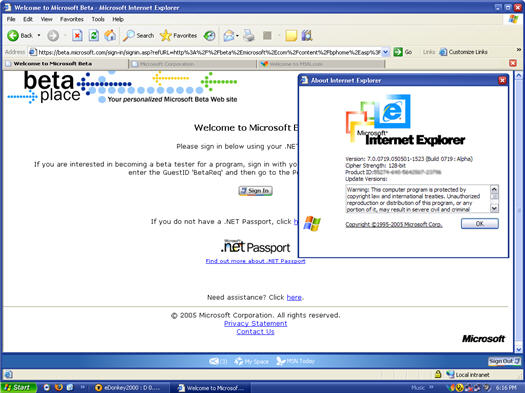Click the green Go button
The height and width of the screenshot is (393, 525).
pyautogui.click(x=403, y=52)
